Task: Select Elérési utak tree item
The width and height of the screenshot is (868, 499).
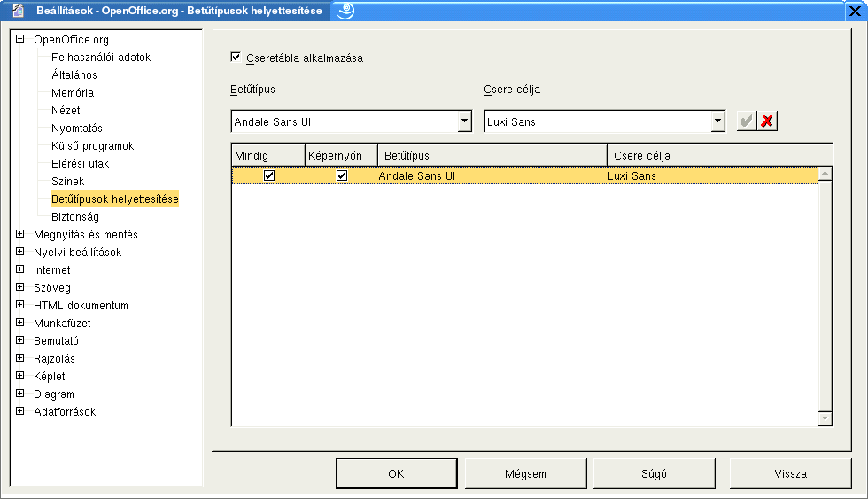Action: point(81,163)
